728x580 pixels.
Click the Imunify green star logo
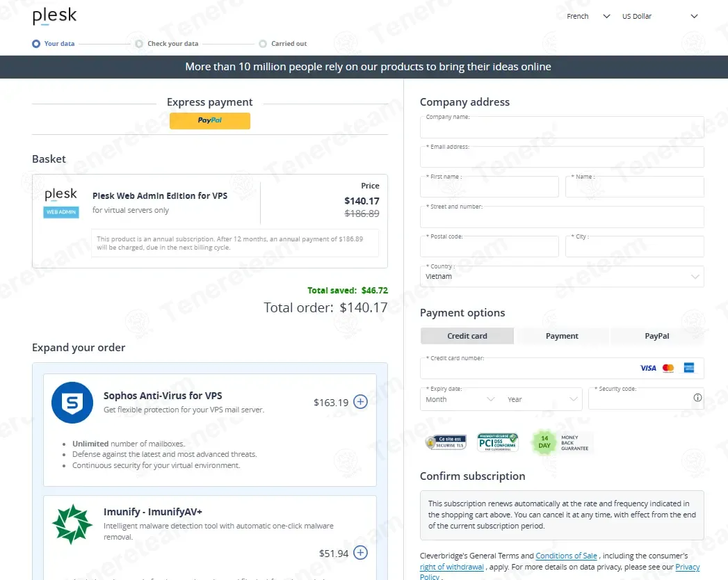pos(72,524)
